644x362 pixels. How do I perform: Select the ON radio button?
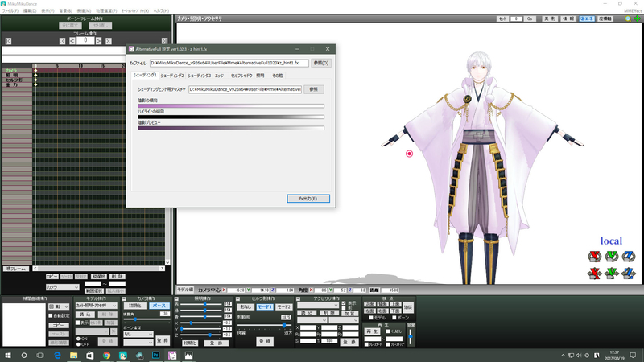click(x=78, y=339)
